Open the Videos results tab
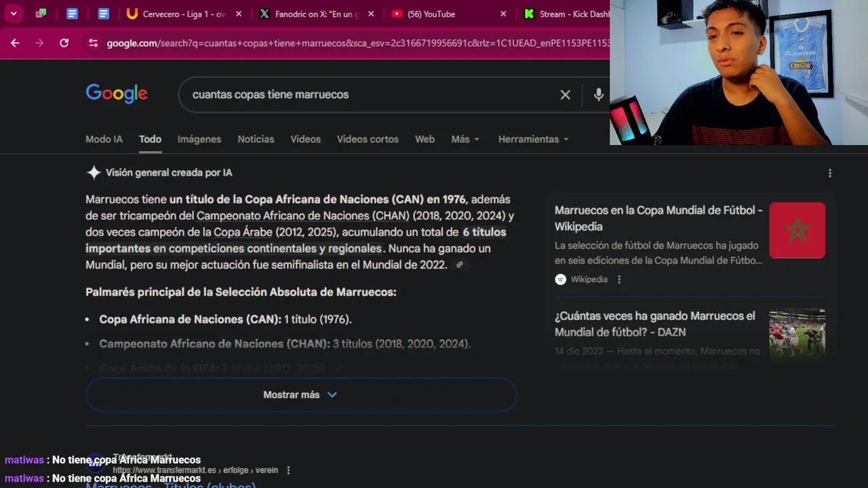The height and width of the screenshot is (488, 868). pyautogui.click(x=305, y=139)
